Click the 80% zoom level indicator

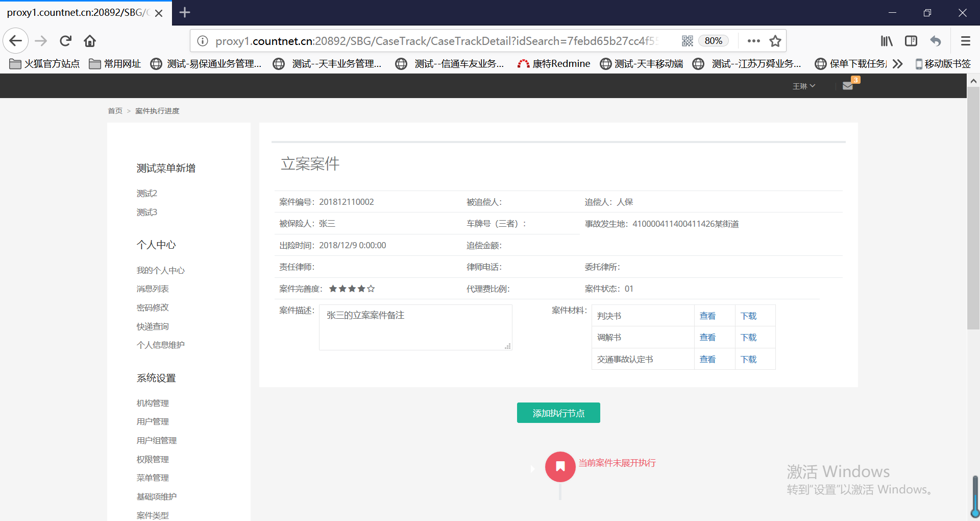(713, 41)
